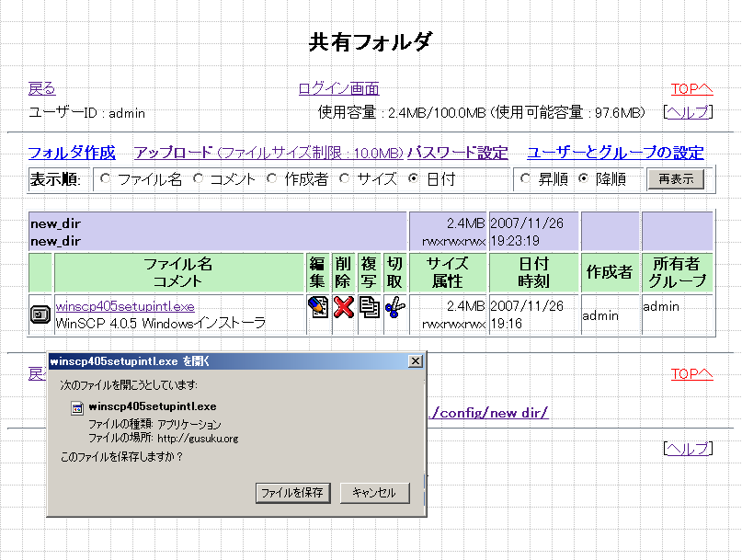The width and height of the screenshot is (742, 560).
Task: Select the コメント sort radio button
Action: pyautogui.click(x=199, y=179)
